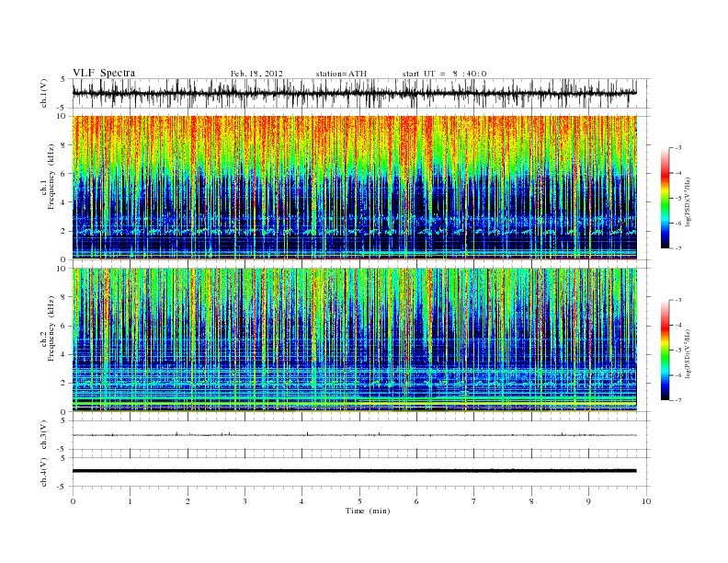Click the "-7" tick on ch.1 colorbar
728x563 pixels.
coord(678,248)
